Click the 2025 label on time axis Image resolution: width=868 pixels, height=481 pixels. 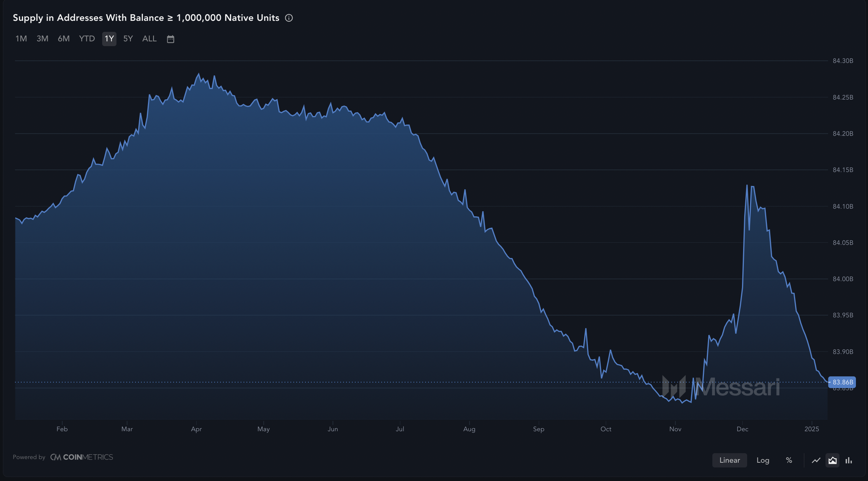click(812, 429)
